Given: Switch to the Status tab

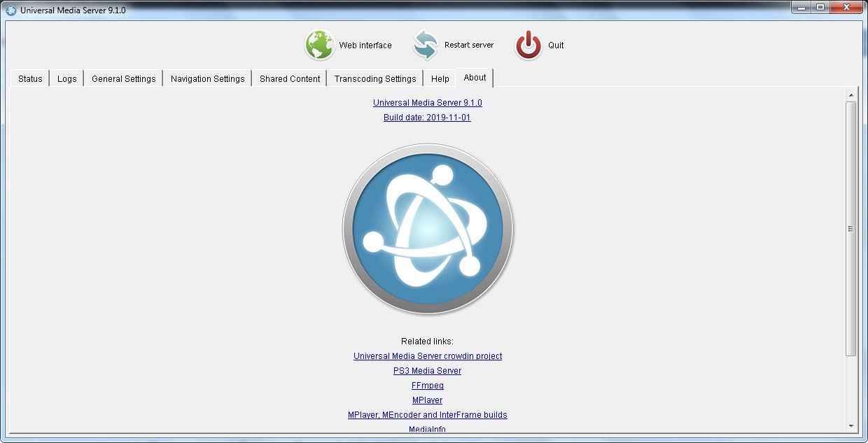Looking at the screenshot, I should click(29, 78).
